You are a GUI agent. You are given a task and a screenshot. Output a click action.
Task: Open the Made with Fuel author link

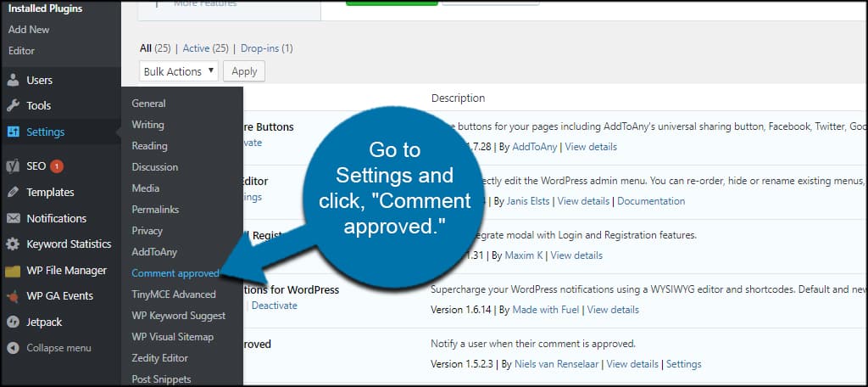[546, 310]
